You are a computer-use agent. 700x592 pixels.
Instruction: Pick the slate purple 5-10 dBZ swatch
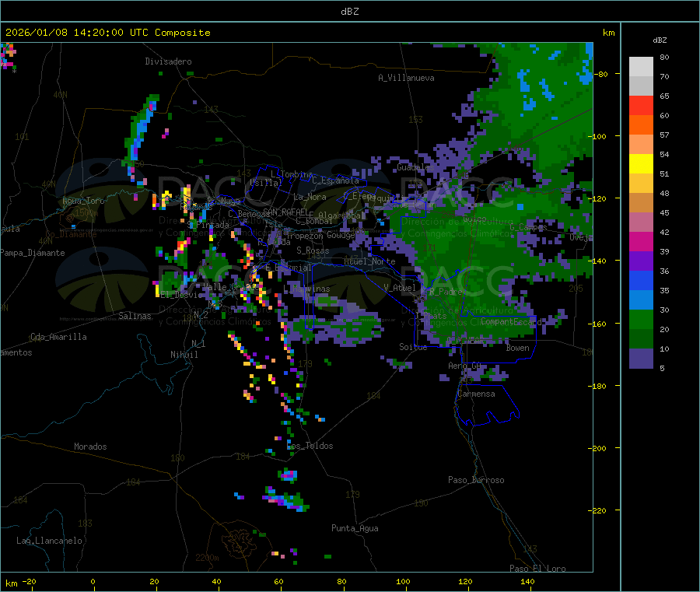(641, 359)
